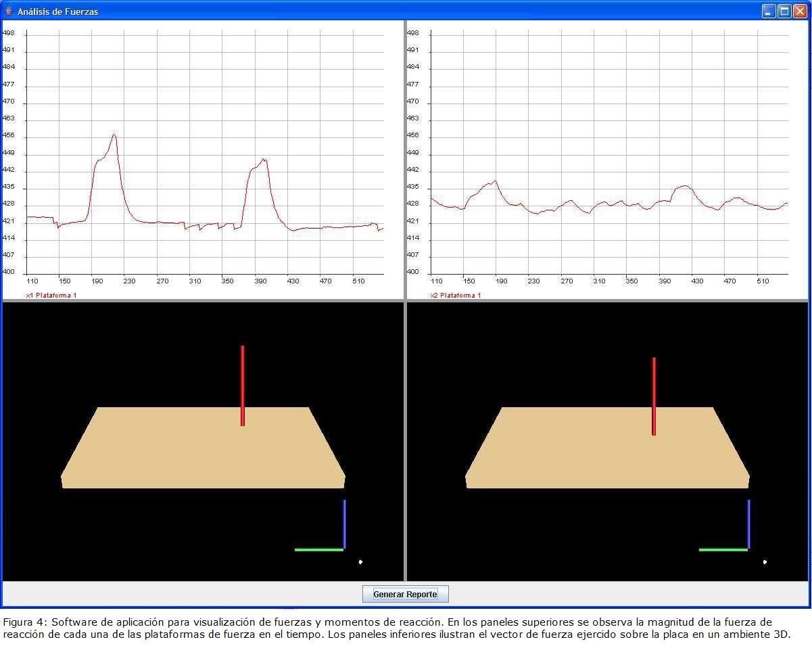Screen dimensions: 812x648
Task: Select the x2 Plataforma 1 legend label
Action: [x=455, y=296]
